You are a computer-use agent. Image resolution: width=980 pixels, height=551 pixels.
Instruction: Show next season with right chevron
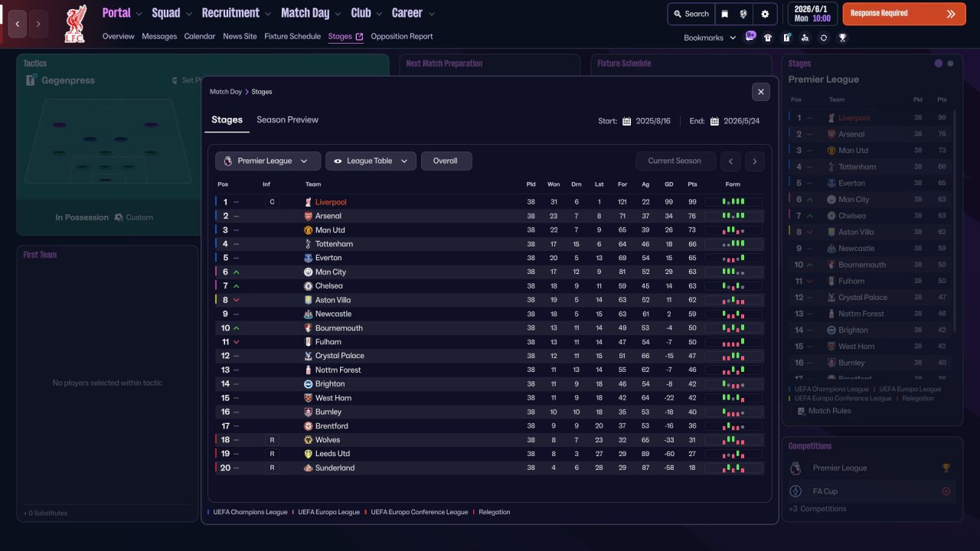coord(755,161)
